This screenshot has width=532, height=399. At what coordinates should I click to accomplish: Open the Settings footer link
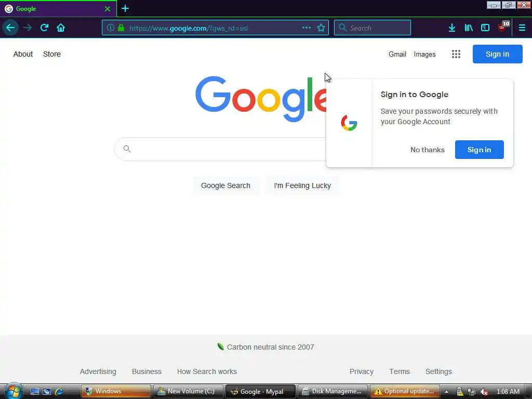[x=438, y=371]
